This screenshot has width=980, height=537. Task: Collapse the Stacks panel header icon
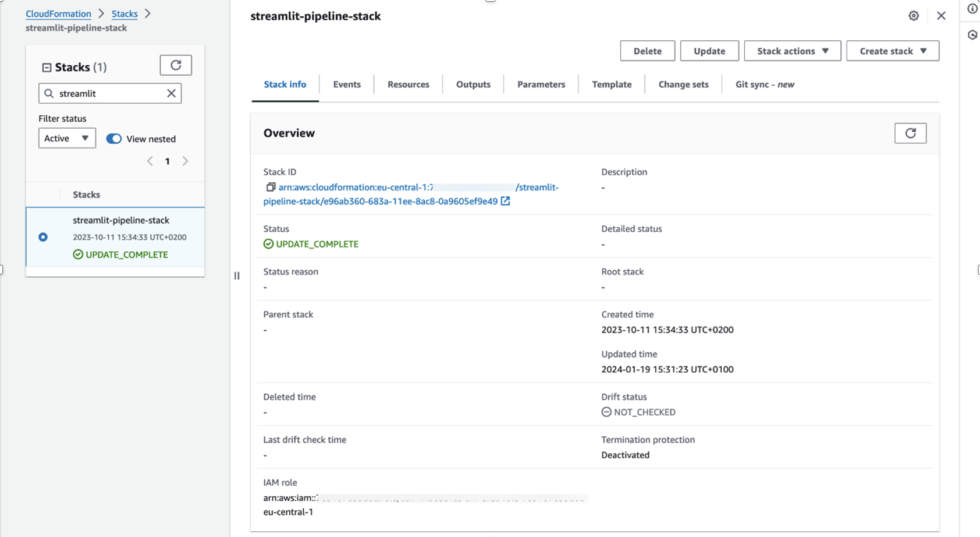47,68
